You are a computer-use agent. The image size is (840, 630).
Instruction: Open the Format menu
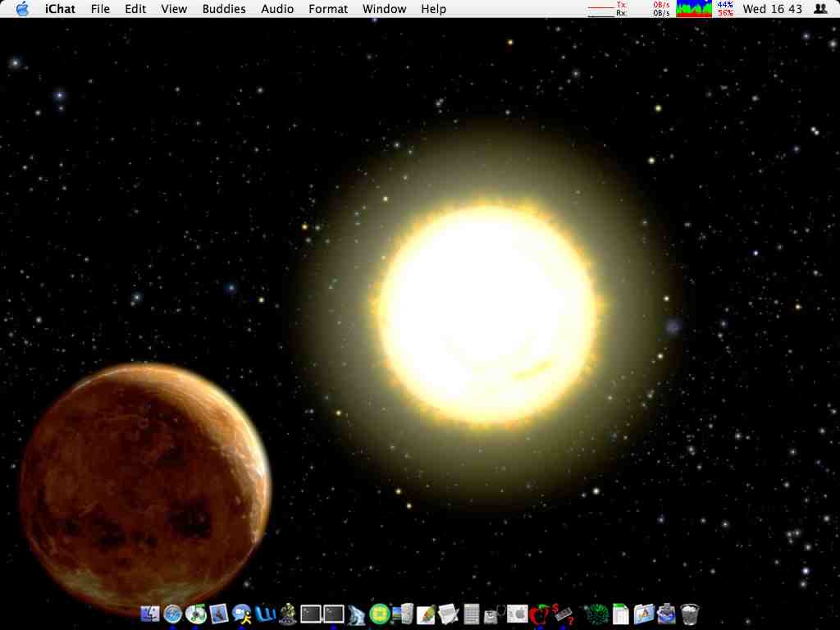(x=328, y=9)
